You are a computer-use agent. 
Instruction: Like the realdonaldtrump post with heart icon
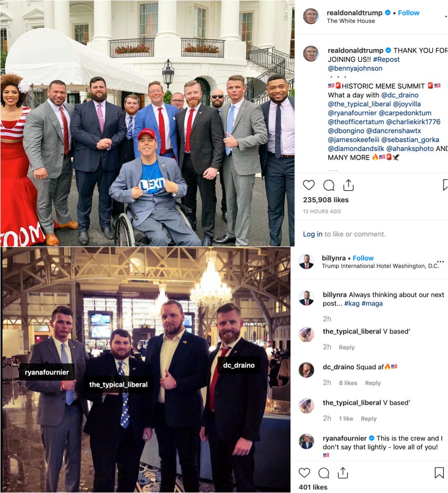tap(309, 185)
